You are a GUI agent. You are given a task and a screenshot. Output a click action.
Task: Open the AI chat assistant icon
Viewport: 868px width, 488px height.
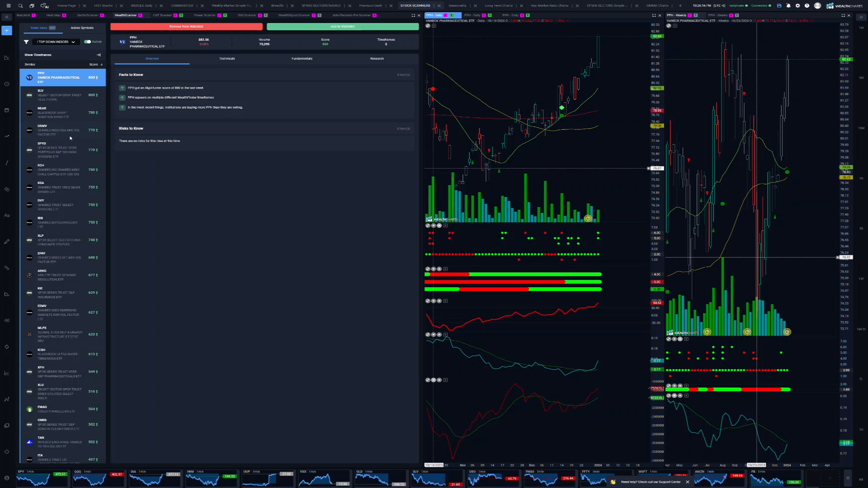pyautogui.click(x=44, y=6)
